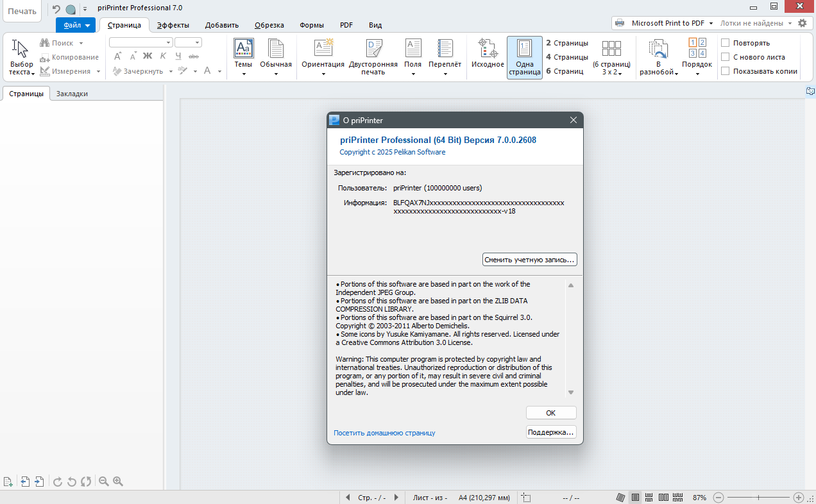This screenshot has width=816, height=504.
Task: Open the Поля margins settings
Action: click(413, 57)
